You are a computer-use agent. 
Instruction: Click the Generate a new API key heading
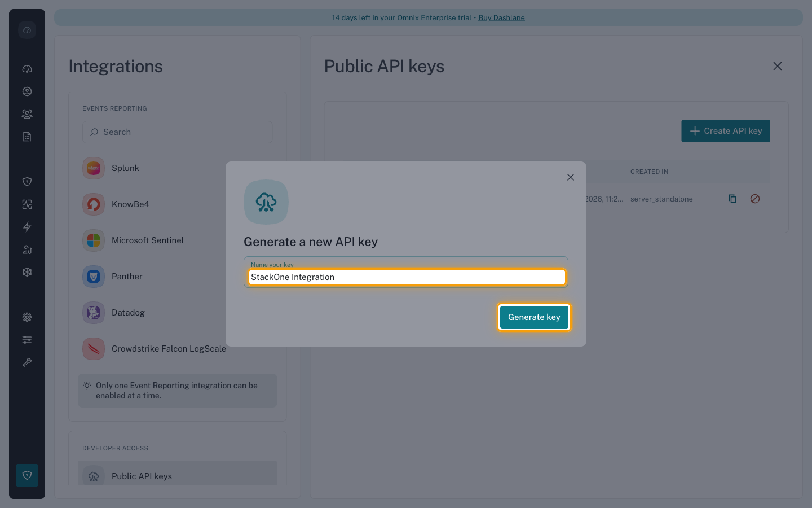point(311,242)
